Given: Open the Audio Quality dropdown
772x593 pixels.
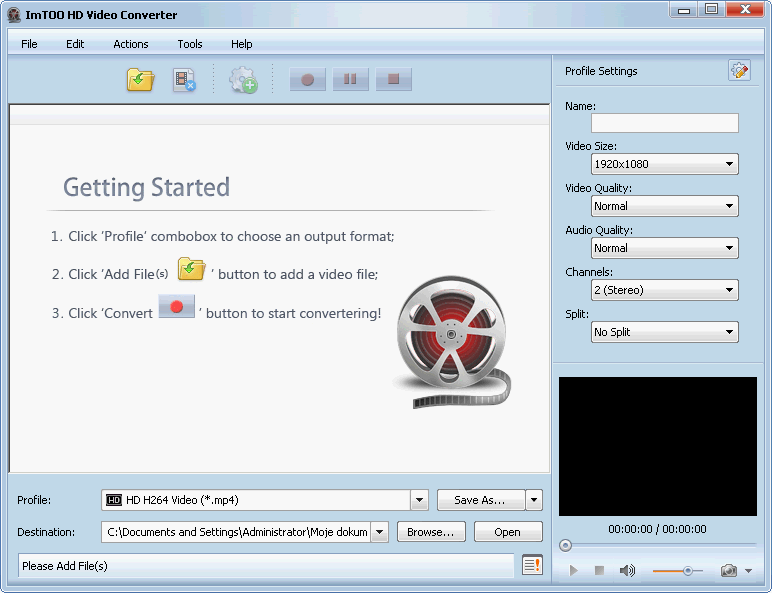Looking at the screenshot, I should [664, 248].
